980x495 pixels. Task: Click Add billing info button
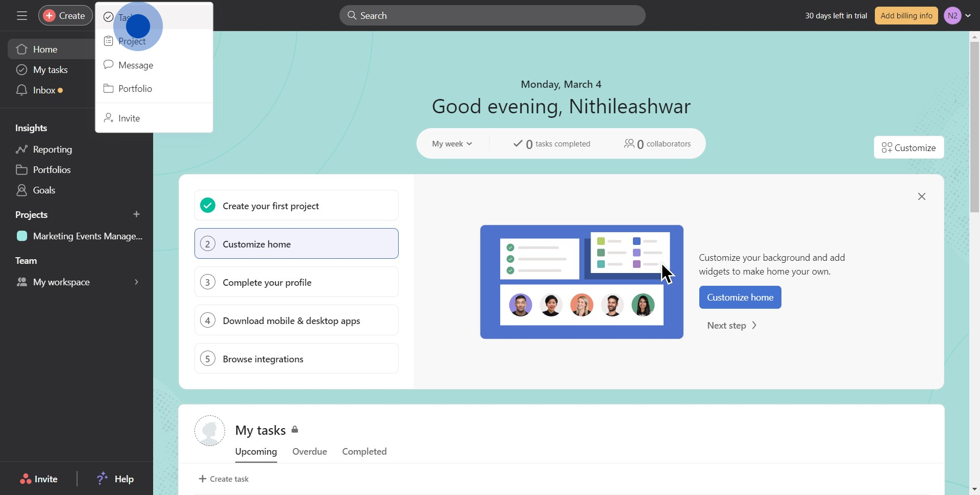pyautogui.click(x=906, y=16)
